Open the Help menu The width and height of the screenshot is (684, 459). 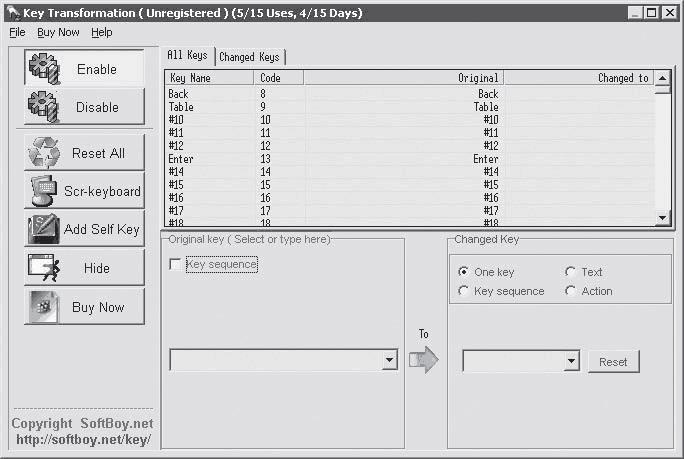[x=102, y=33]
